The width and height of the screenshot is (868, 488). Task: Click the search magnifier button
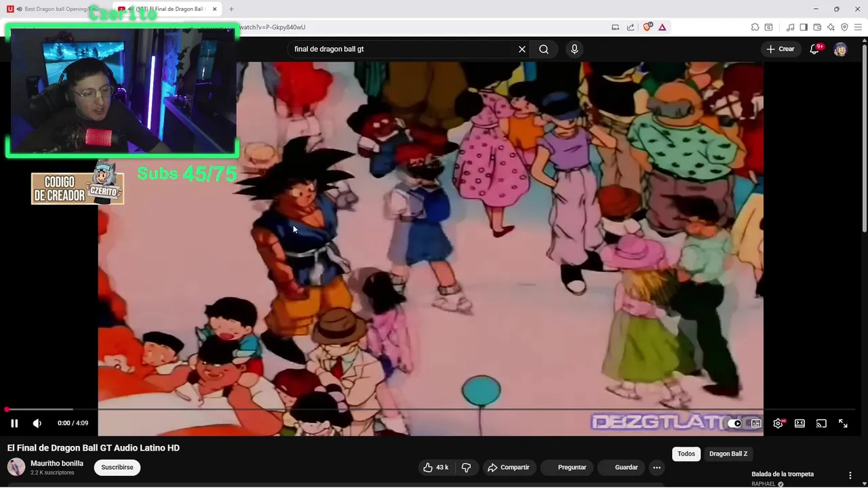(x=544, y=49)
